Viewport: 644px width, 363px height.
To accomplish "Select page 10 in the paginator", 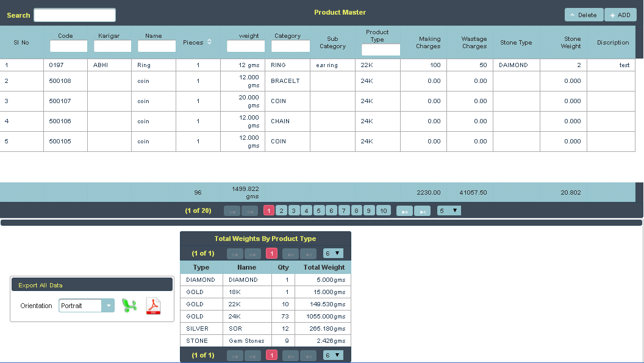I will pyautogui.click(x=383, y=210).
